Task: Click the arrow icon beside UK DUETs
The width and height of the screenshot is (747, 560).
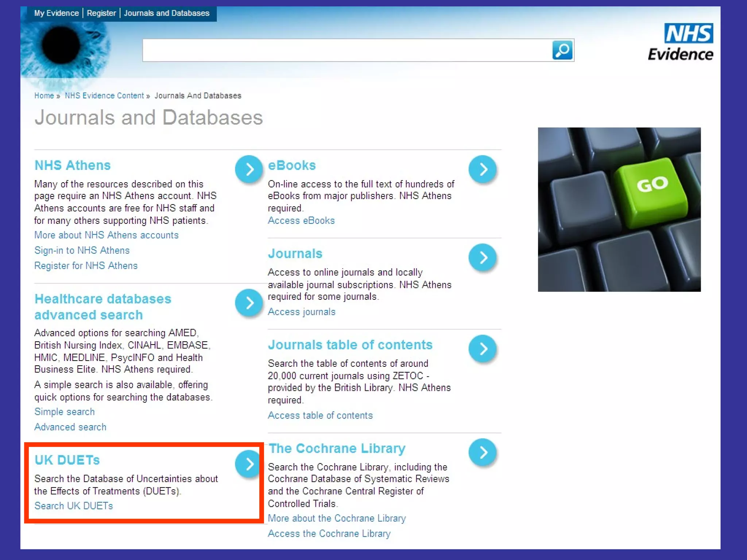Action: click(249, 464)
